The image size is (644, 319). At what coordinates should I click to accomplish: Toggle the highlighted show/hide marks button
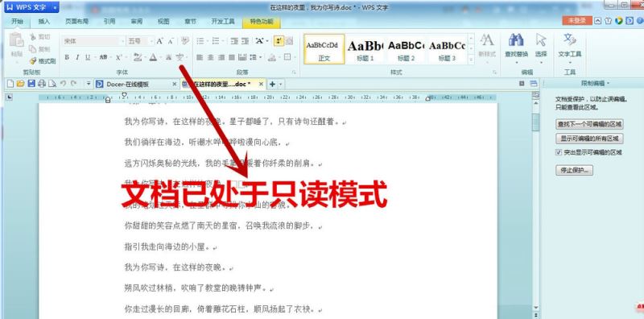click(x=279, y=41)
